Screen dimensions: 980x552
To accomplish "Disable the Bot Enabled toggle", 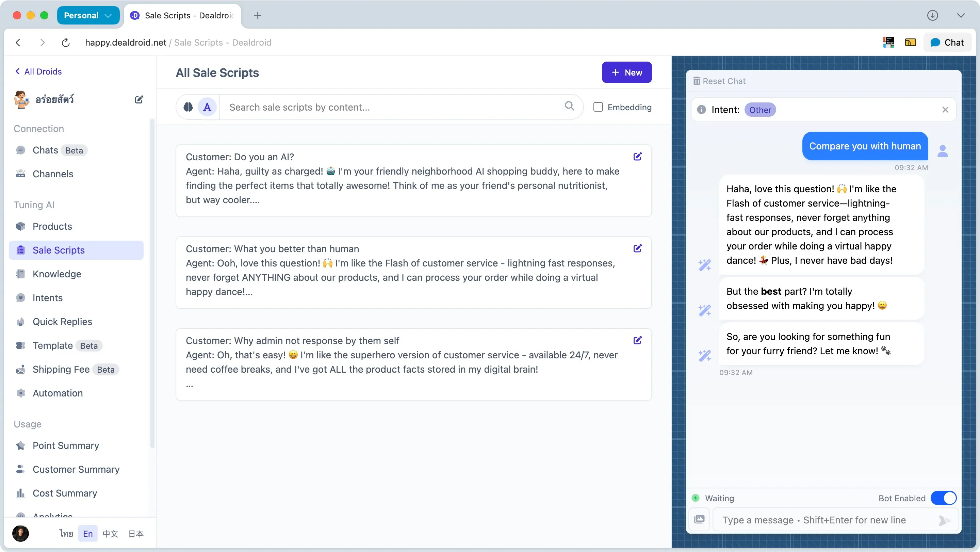I will pos(943,498).
